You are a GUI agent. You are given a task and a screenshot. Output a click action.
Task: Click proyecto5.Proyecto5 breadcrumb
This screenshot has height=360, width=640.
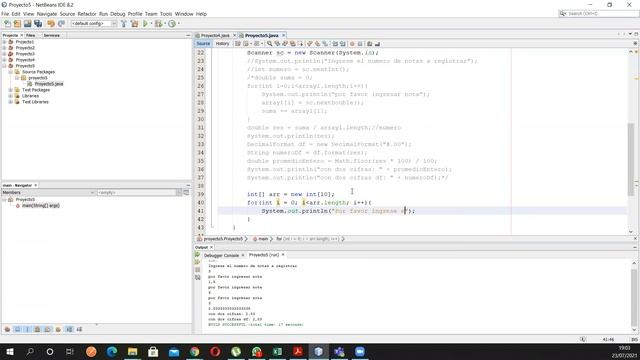point(223,239)
